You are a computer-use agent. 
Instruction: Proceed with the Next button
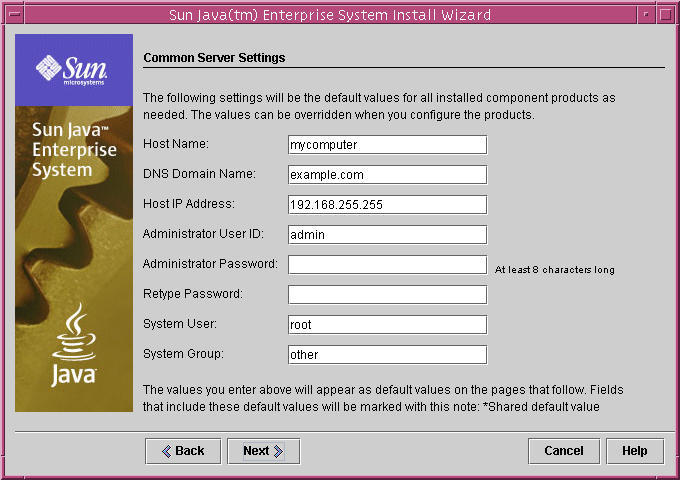point(264,451)
